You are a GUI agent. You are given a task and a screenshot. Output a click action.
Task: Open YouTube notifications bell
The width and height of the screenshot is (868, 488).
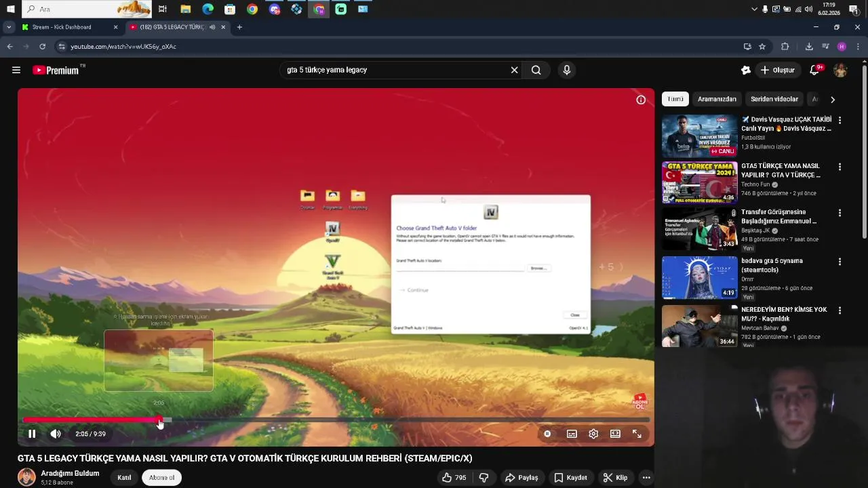(815, 70)
